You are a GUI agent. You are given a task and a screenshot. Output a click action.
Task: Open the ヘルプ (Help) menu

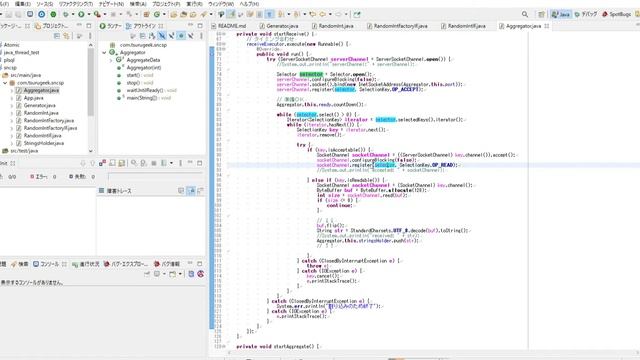tap(249, 4)
